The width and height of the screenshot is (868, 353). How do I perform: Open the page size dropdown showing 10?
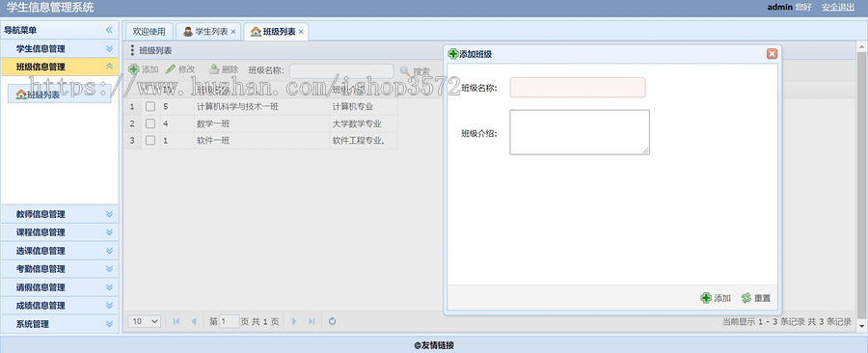pyautogui.click(x=145, y=321)
